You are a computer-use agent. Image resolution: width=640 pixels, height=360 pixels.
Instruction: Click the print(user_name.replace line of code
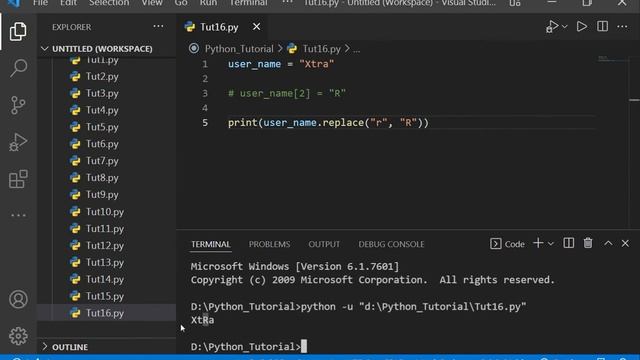point(328,122)
